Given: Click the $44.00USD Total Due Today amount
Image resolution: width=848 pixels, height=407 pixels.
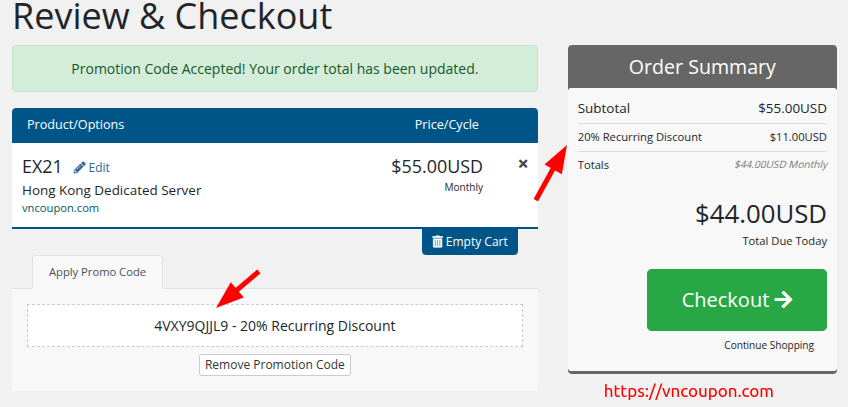Looking at the screenshot, I should coord(760,214).
